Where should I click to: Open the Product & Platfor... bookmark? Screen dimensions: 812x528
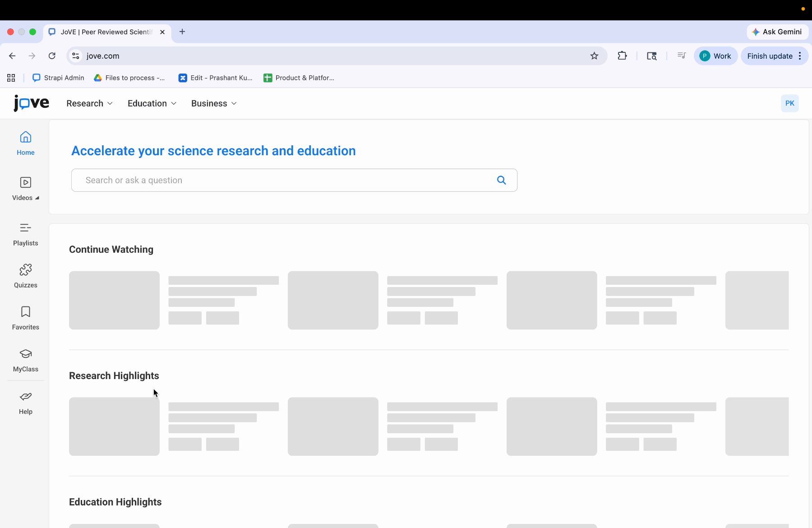[x=299, y=78]
